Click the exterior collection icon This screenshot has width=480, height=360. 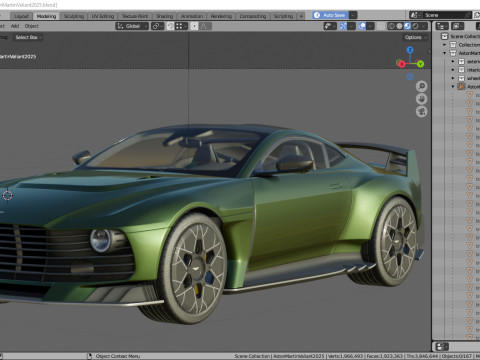[x=461, y=61]
